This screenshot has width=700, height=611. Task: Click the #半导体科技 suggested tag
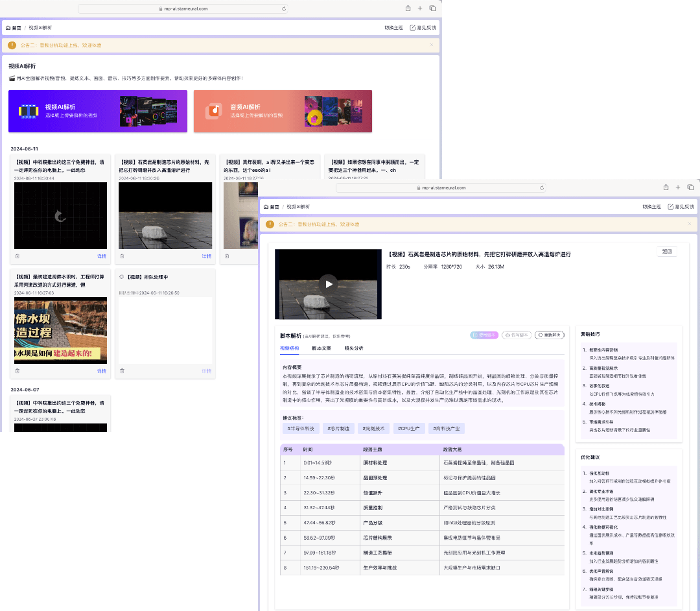(x=301, y=428)
